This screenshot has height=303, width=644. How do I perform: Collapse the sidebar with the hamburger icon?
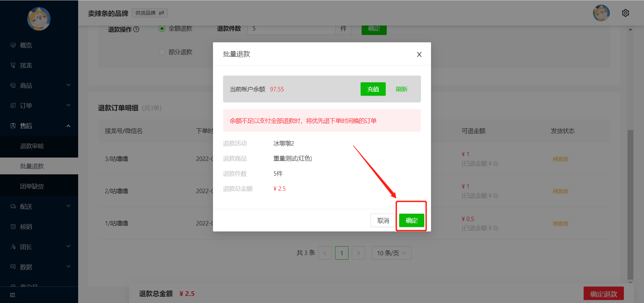[x=13, y=295]
